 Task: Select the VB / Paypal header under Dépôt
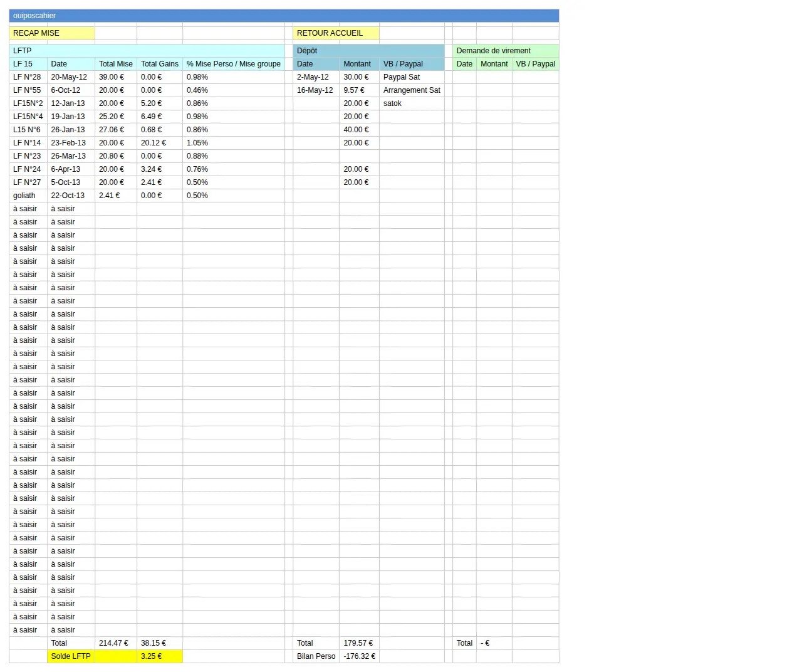[412, 64]
